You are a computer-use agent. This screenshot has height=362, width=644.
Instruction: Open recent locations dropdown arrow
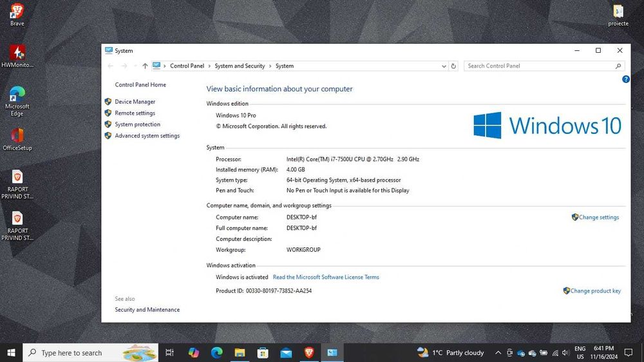(135, 66)
